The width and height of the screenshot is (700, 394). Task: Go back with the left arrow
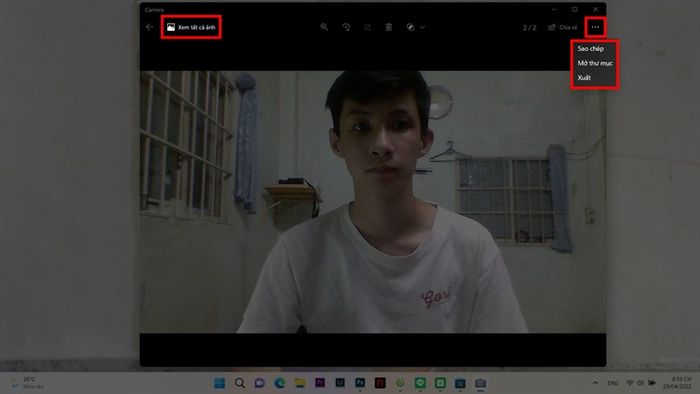click(x=150, y=27)
